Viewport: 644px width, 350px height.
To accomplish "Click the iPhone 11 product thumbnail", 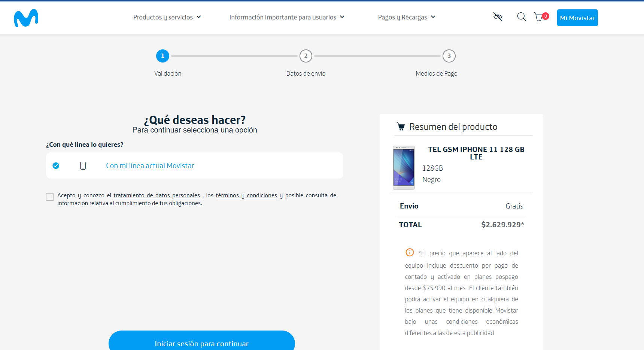I will (404, 167).
